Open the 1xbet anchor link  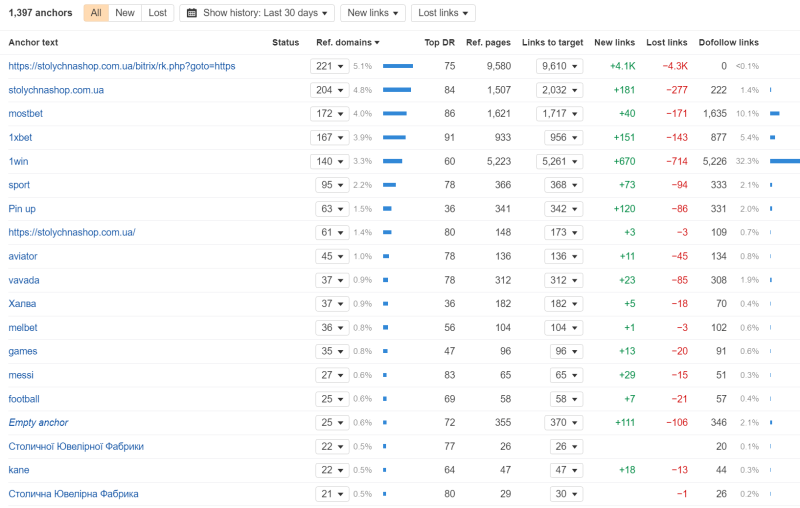(x=21, y=137)
